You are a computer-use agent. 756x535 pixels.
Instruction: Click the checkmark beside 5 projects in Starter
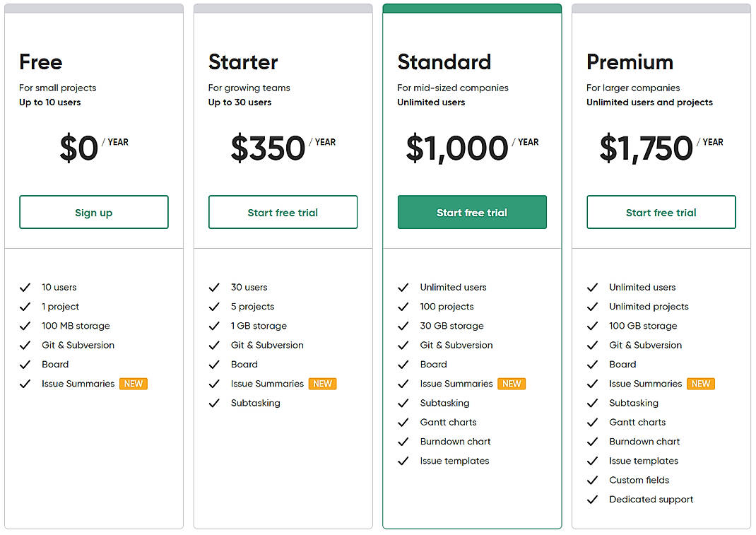tap(214, 306)
